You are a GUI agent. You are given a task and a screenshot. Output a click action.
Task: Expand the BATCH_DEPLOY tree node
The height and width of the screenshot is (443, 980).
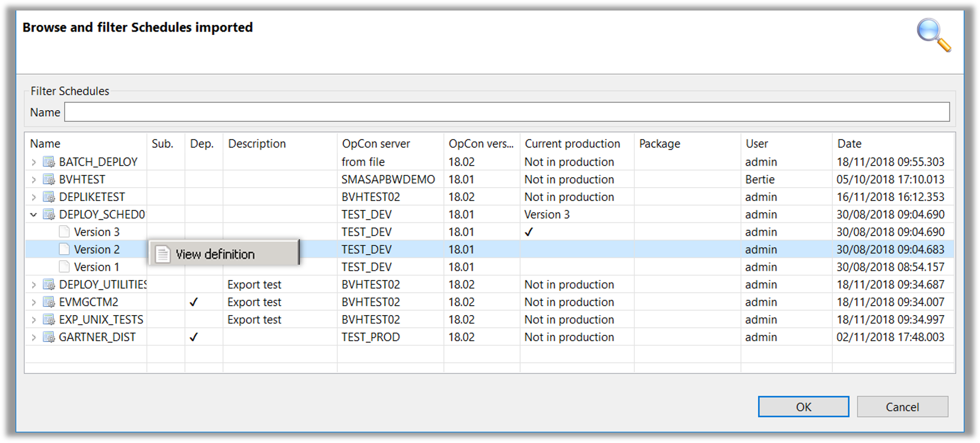[34, 162]
